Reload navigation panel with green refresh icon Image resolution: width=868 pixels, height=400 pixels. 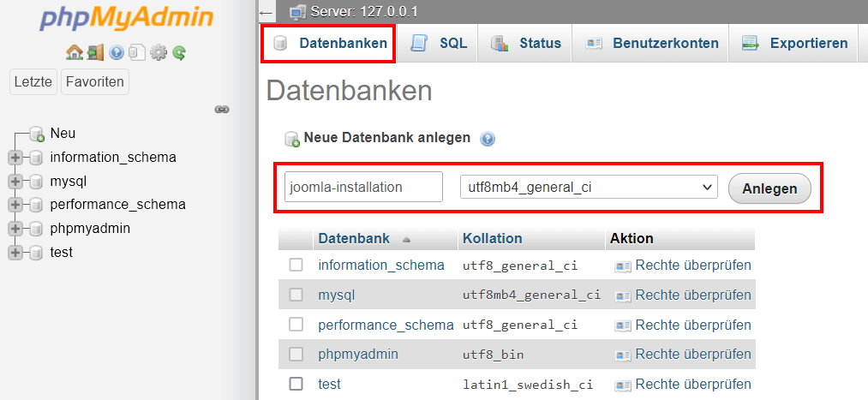[179, 52]
